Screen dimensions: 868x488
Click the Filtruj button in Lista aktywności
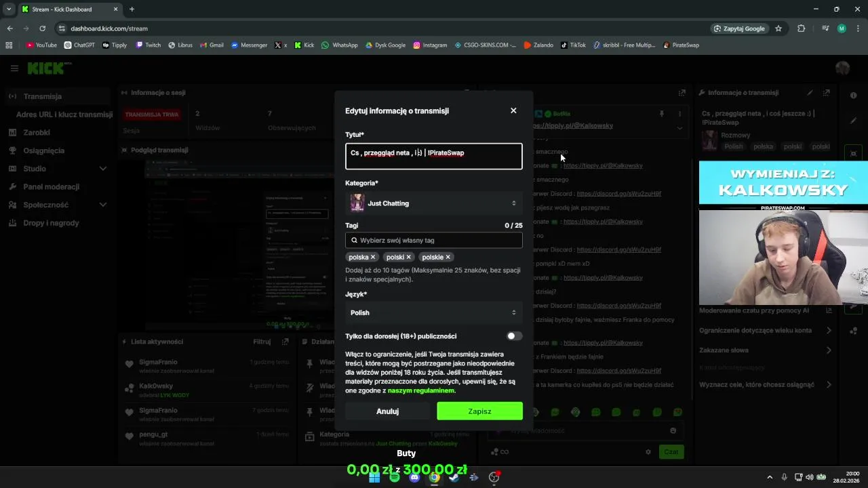point(262,342)
